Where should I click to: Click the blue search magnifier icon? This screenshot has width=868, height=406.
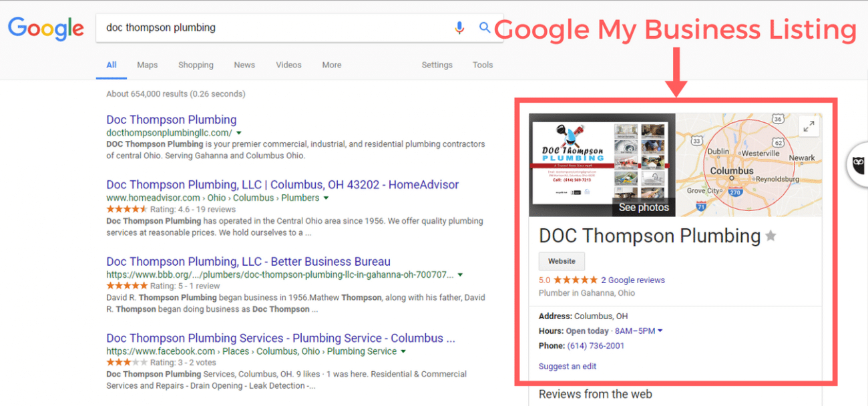pyautogui.click(x=485, y=28)
